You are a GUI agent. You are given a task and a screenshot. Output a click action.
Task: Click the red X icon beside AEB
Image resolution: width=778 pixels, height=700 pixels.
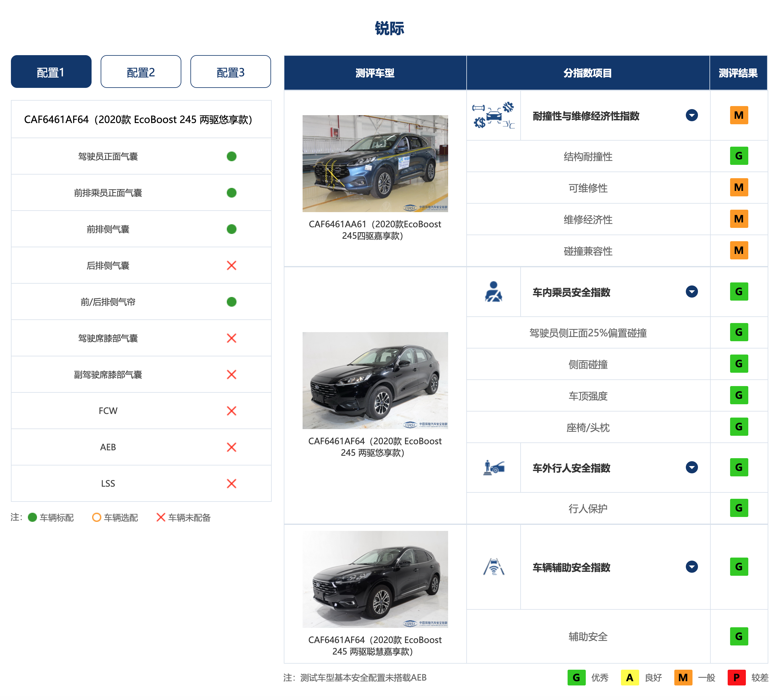231,447
